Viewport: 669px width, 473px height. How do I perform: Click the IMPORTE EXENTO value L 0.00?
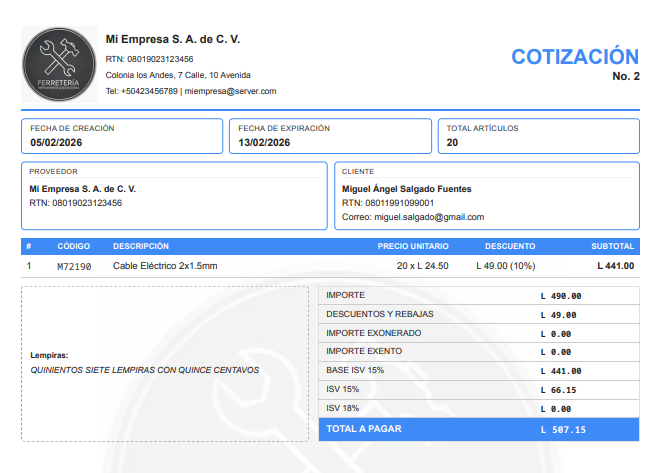556,352
